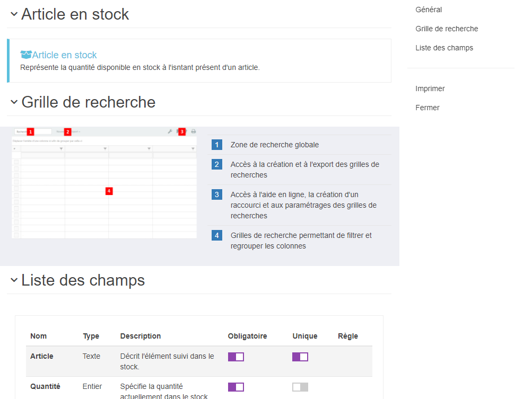Image resolution: width=532 pixels, height=399 pixels.
Task: Click blue badge 3 for online help access
Action: click(x=217, y=194)
